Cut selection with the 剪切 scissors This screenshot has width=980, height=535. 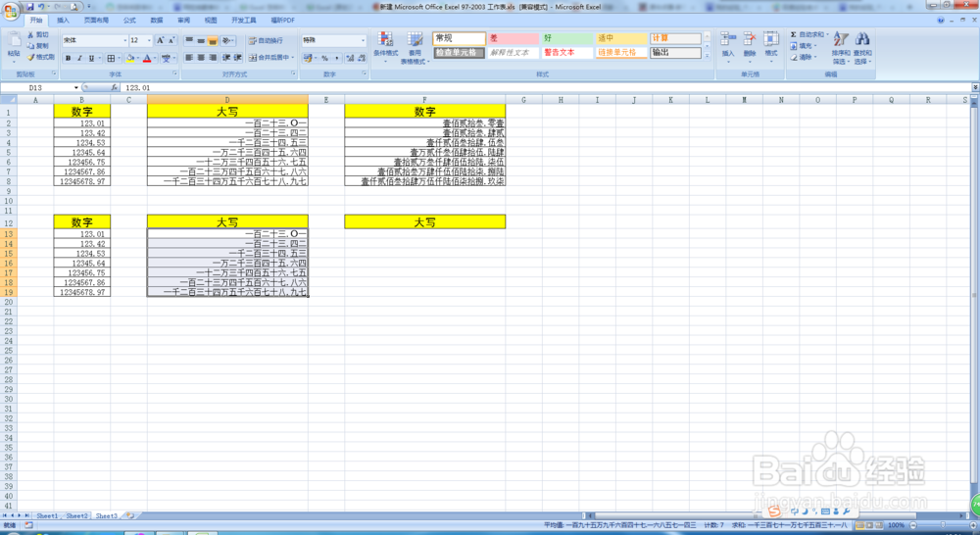coord(38,35)
